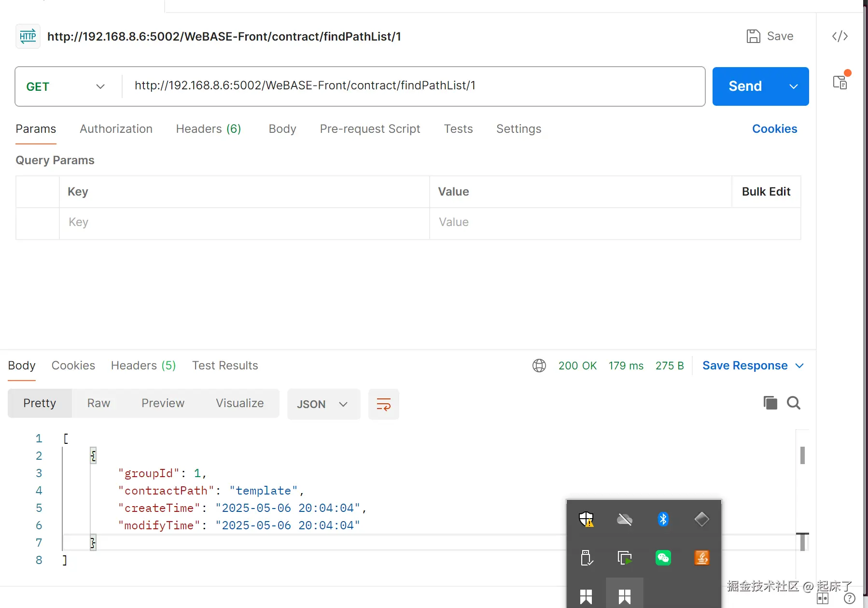The image size is (868, 608).
Task: Select the Pre-request Script tab
Action: point(370,129)
